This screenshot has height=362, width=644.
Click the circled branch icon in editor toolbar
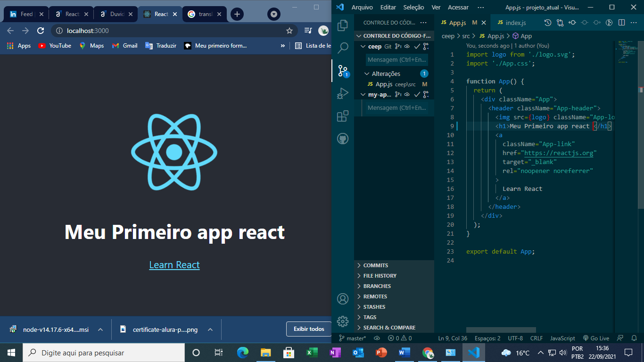pos(609,22)
